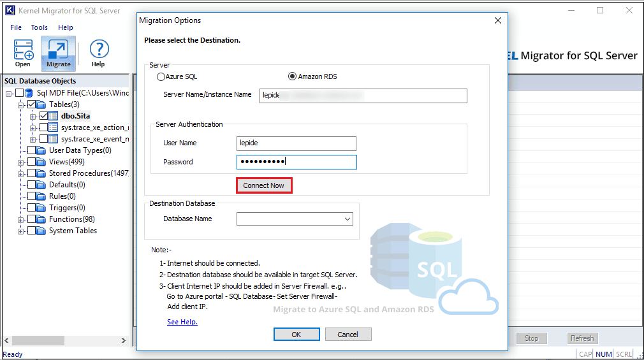Expand the Views(499) node
This screenshot has width=644, height=360.
click(x=20, y=163)
